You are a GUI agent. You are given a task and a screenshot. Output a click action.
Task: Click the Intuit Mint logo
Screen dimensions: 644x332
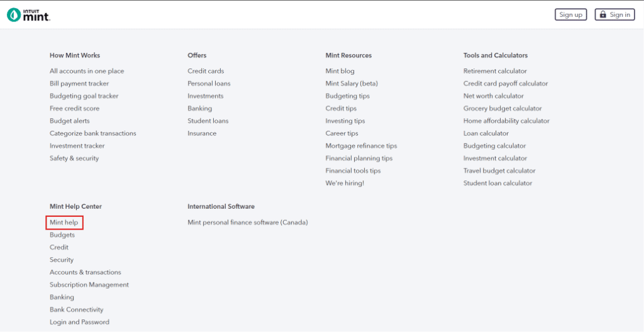[x=29, y=14]
